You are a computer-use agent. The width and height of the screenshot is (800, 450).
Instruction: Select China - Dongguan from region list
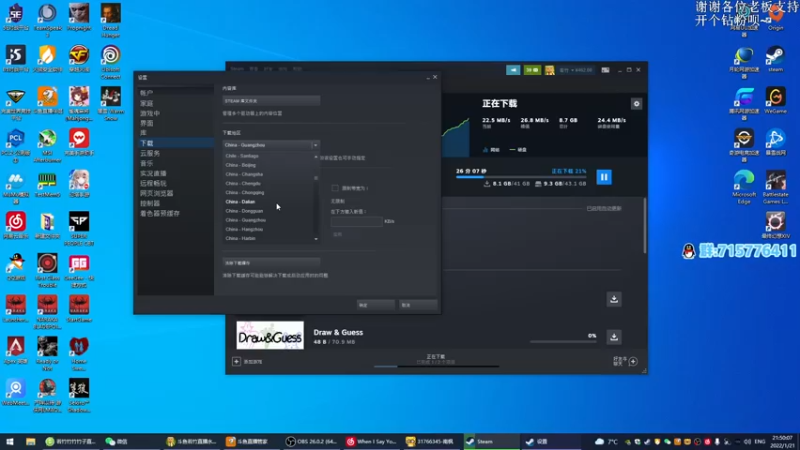[x=244, y=211]
